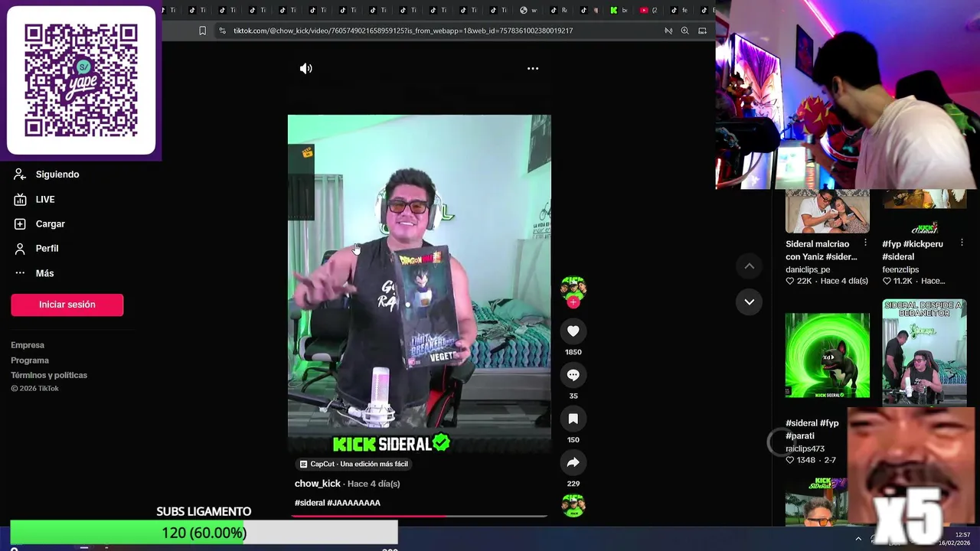Click the CapCut easier editing tag
The height and width of the screenshot is (551, 980).
pos(354,464)
